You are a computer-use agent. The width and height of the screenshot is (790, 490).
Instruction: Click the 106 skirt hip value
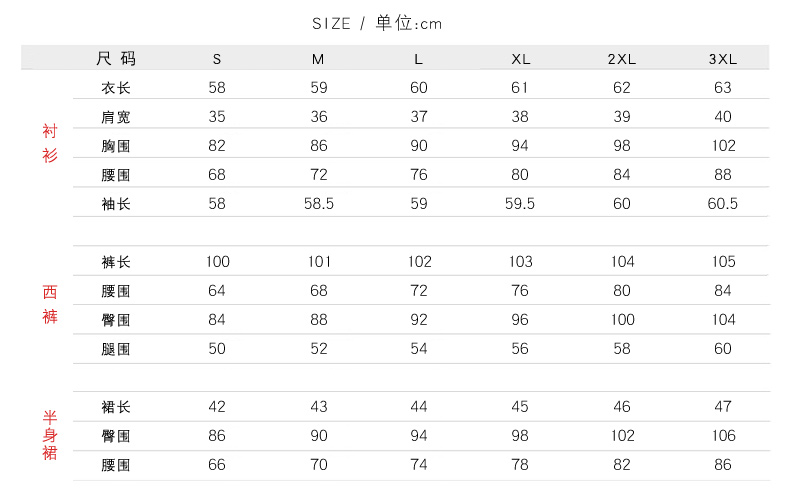point(722,436)
